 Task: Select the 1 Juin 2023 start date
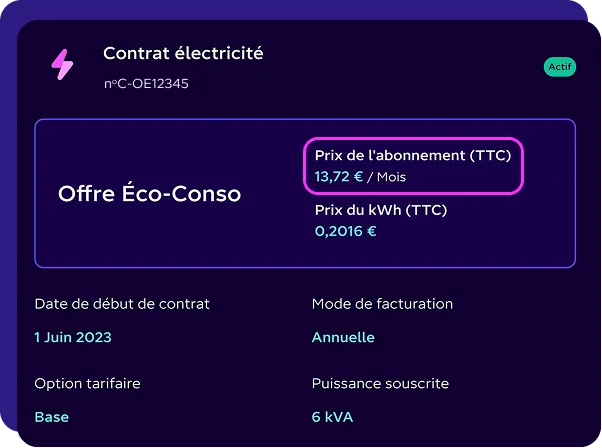coord(73,337)
